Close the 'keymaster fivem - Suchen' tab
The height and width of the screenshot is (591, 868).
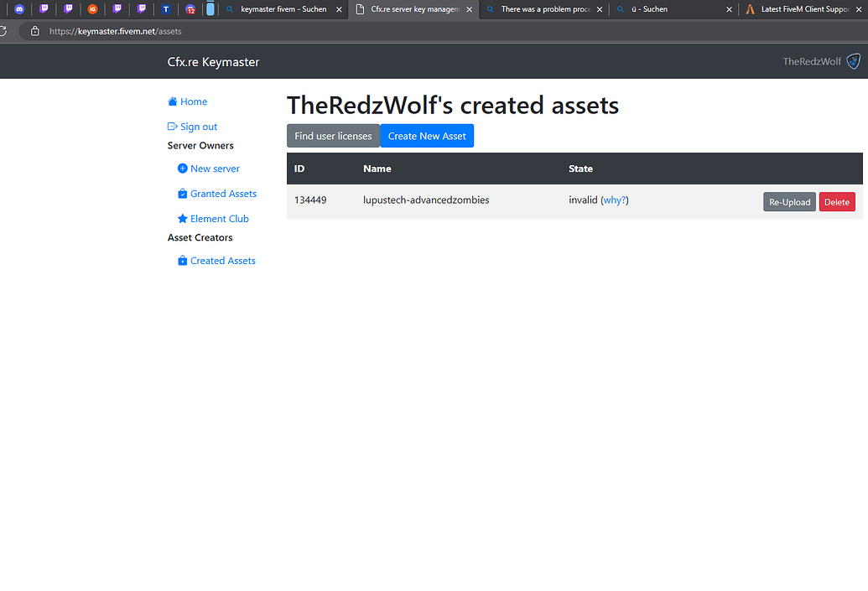click(339, 9)
